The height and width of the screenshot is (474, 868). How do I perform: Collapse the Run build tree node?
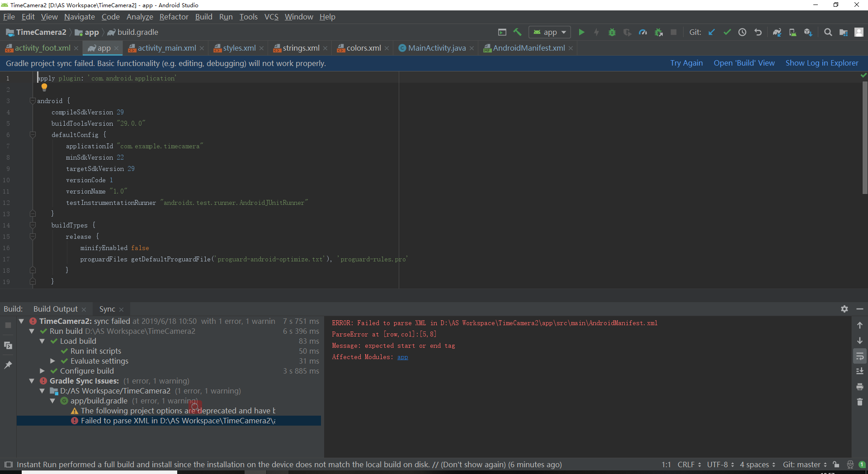point(32,331)
